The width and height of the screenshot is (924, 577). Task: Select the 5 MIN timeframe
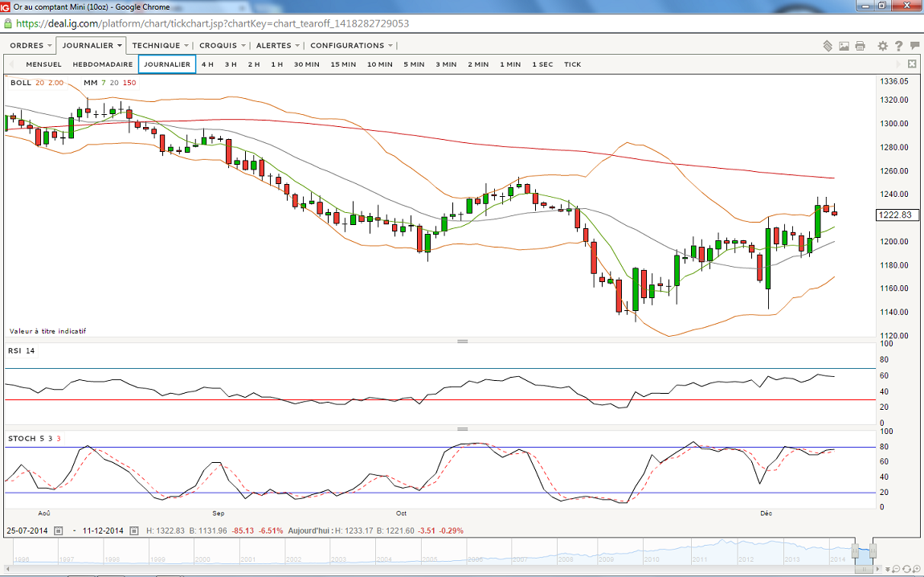414,64
